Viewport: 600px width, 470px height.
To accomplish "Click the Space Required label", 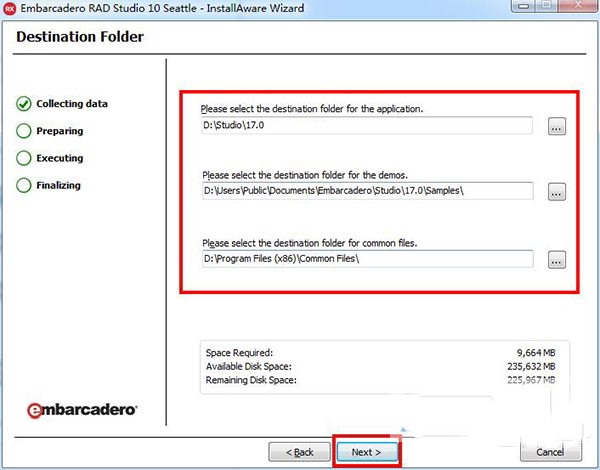I will point(240,352).
